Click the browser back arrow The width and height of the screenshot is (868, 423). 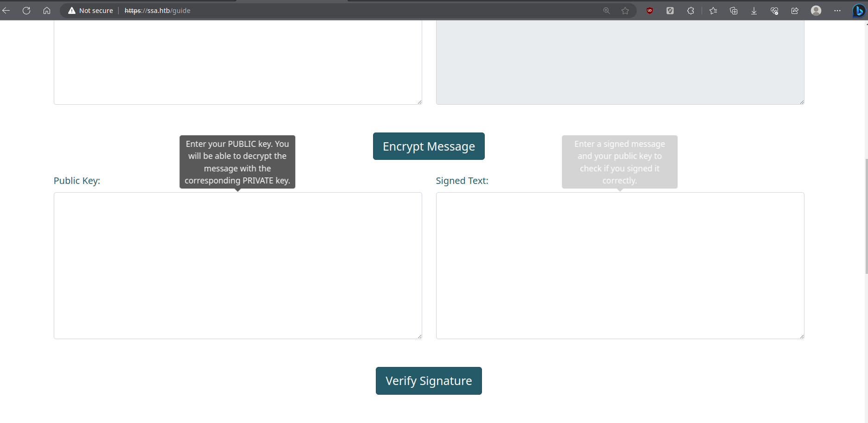coord(6,11)
